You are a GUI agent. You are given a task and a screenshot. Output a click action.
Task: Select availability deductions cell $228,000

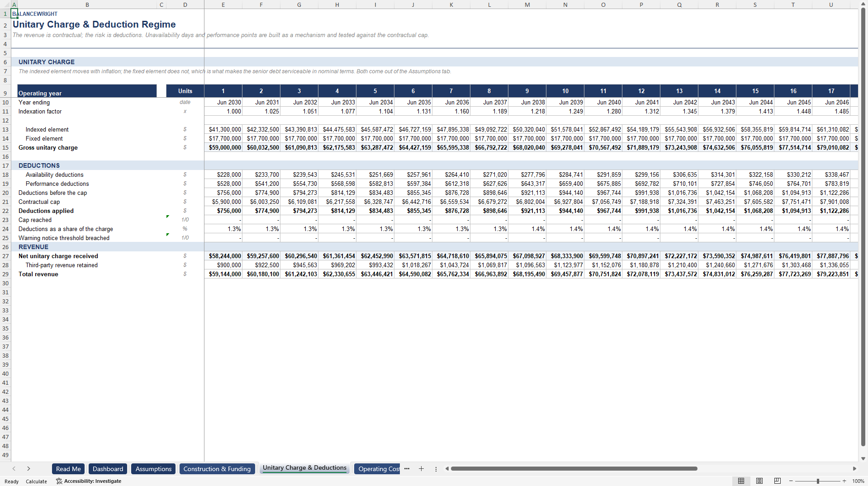pyautogui.click(x=223, y=175)
